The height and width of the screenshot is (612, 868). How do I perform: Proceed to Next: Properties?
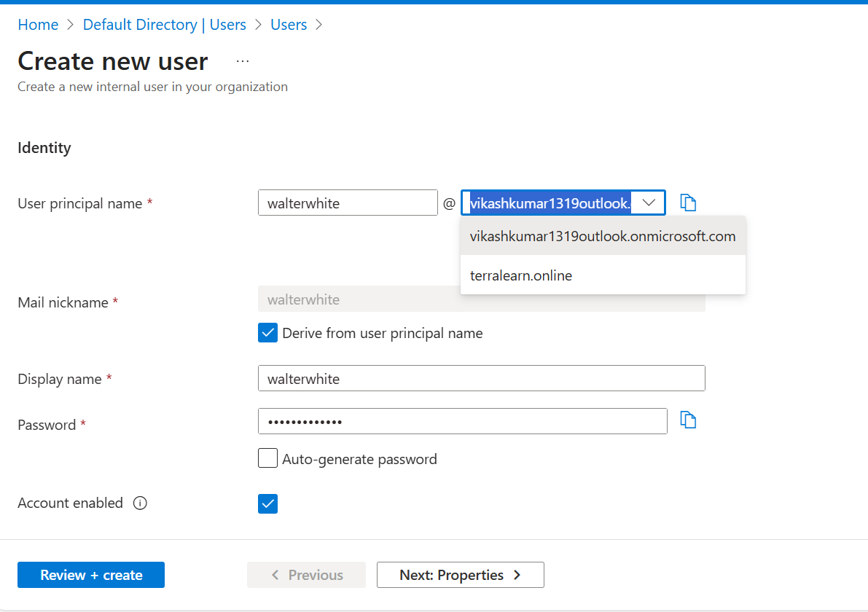pyautogui.click(x=460, y=575)
